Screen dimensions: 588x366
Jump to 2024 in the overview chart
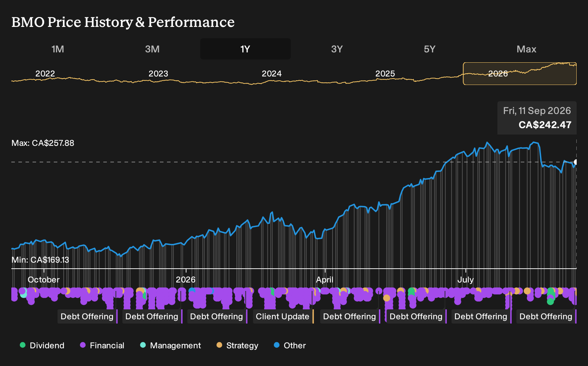pos(272,74)
